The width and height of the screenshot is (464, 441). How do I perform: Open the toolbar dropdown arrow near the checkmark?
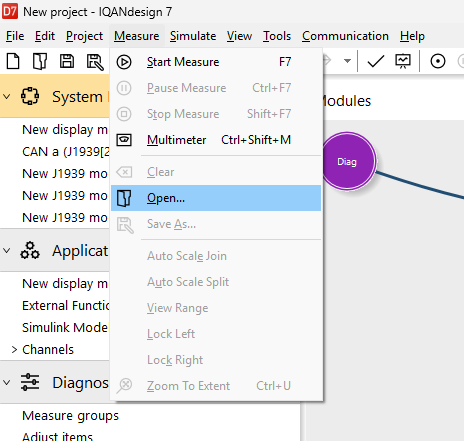347,61
